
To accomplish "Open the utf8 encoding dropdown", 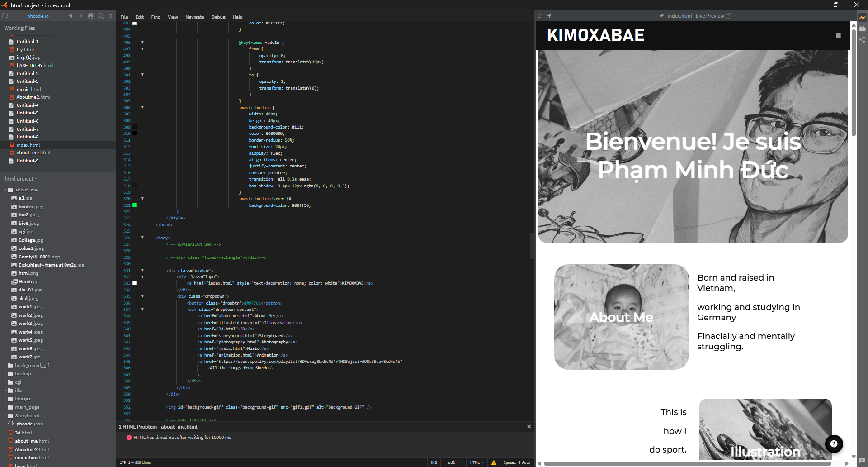I will (x=453, y=462).
